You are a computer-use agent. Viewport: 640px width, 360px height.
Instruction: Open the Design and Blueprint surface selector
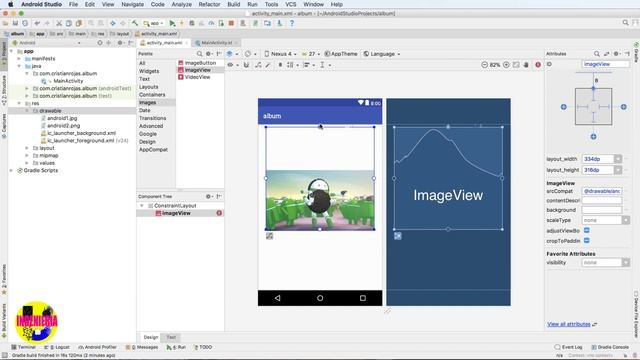pyautogui.click(x=232, y=54)
